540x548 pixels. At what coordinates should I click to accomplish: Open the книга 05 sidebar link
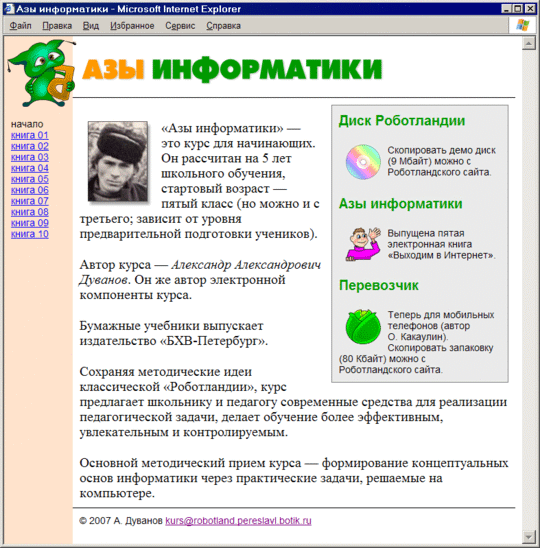pyautogui.click(x=30, y=179)
